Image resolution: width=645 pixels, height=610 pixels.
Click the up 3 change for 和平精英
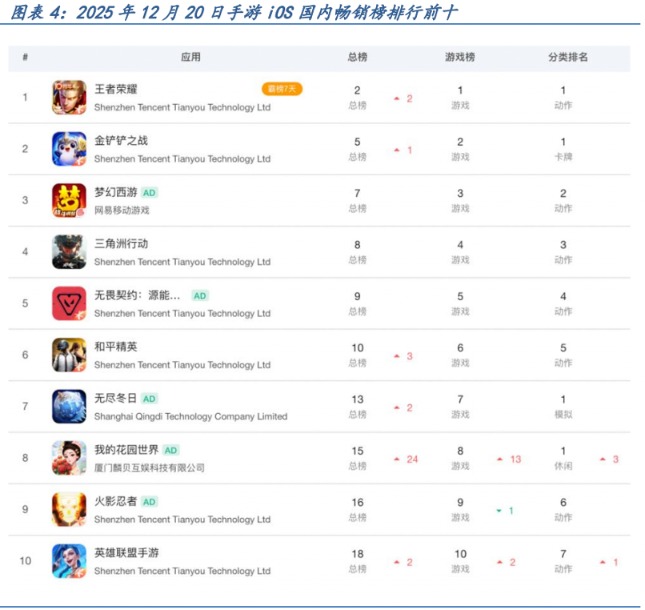pos(403,356)
